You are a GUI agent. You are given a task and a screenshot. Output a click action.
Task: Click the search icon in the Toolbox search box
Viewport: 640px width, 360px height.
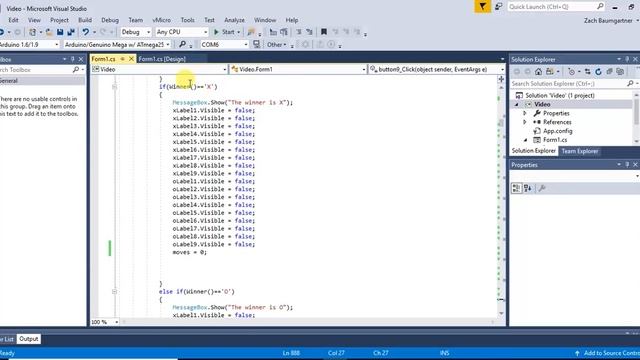(x=76, y=70)
